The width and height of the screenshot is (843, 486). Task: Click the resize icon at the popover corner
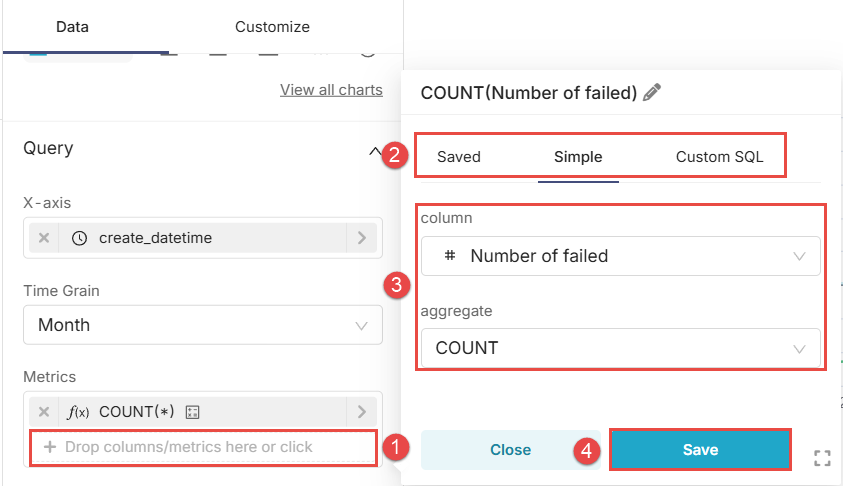pyautogui.click(x=822, y=459)
